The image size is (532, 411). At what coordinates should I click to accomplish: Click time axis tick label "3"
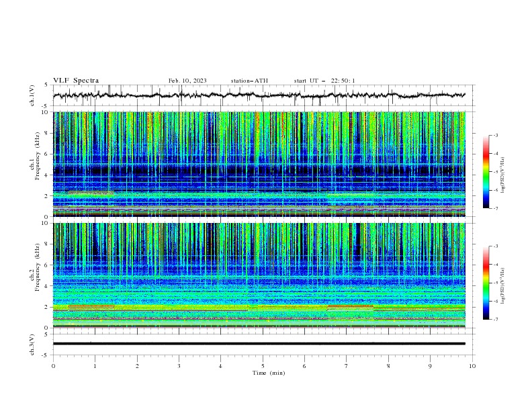[179, 366]
